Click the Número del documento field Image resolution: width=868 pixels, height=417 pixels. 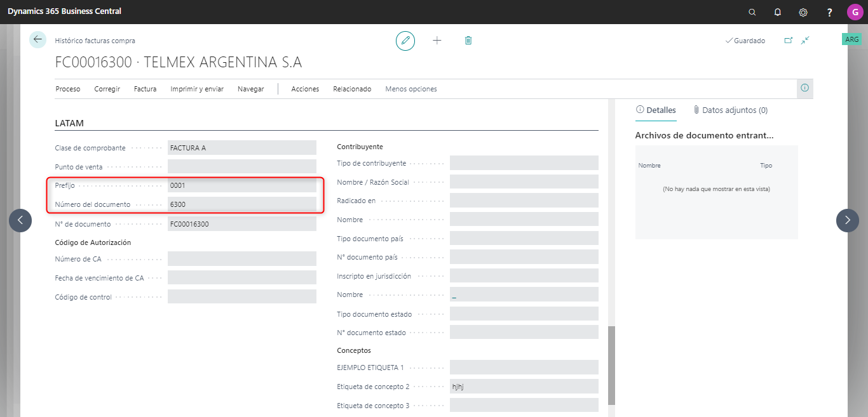tap(242, 204)
